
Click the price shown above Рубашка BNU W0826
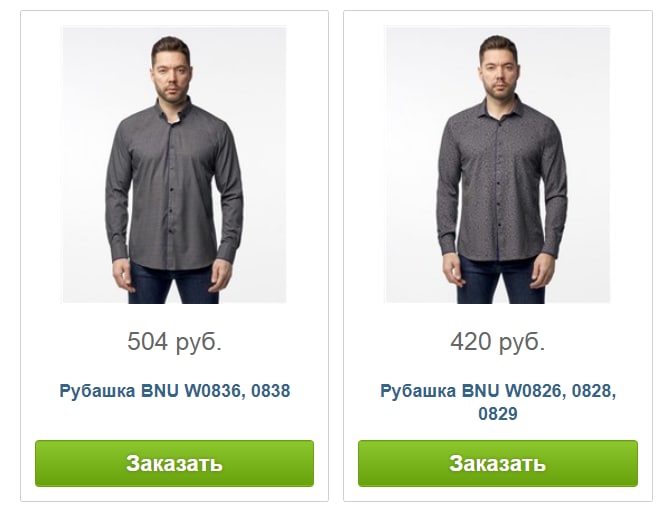click(x=498, y=342)
